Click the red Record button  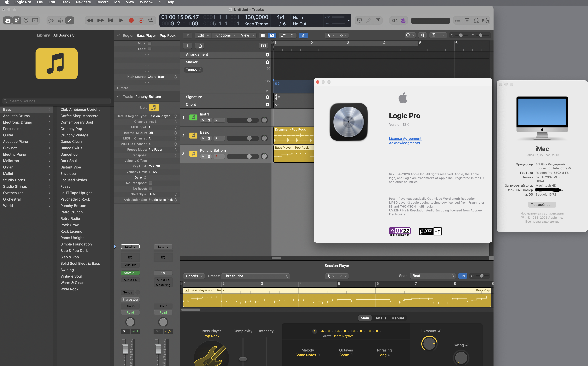tap(131, 21)
